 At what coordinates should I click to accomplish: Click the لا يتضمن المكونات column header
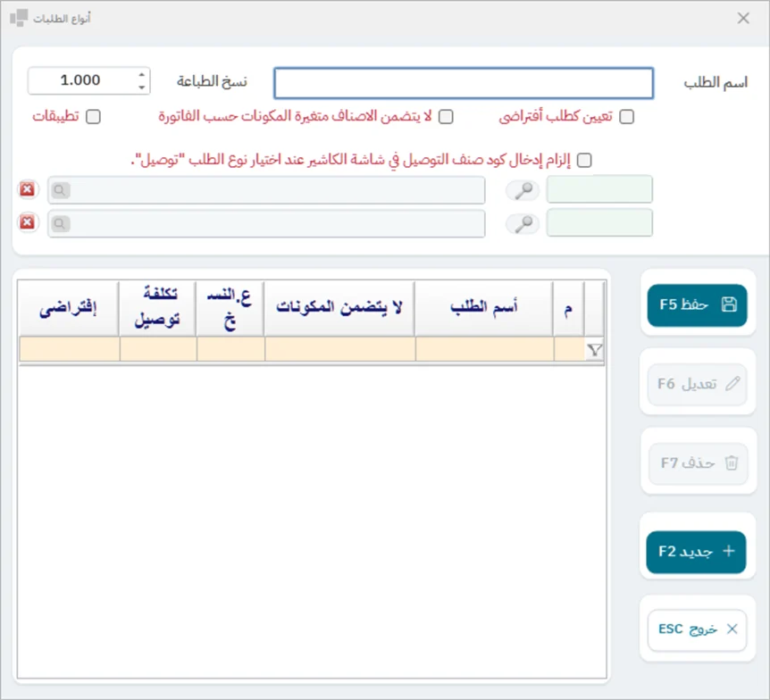click(339, 308)
